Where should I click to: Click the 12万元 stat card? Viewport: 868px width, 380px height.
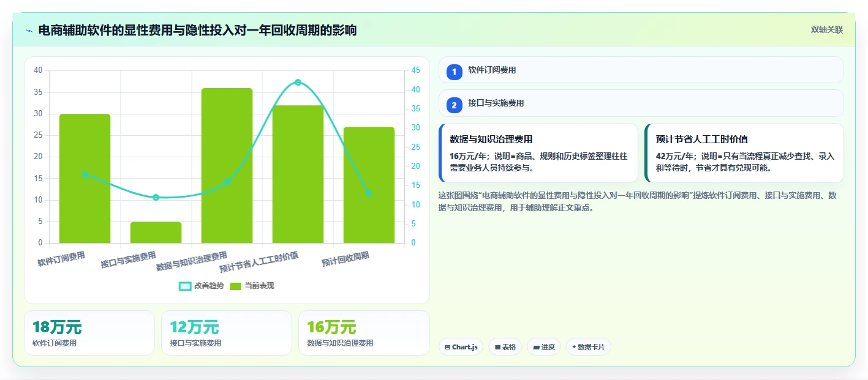click(x=227, y=333)
